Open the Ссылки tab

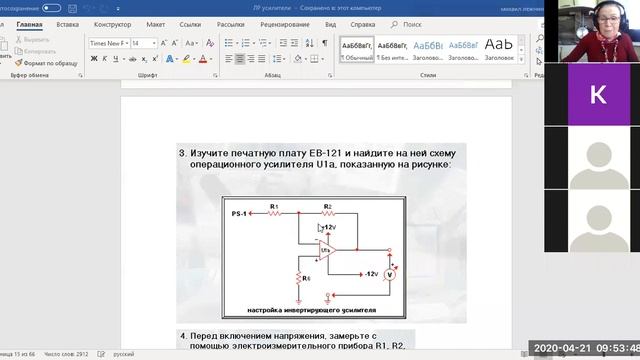pyautogui.click(x=190, y=24)
